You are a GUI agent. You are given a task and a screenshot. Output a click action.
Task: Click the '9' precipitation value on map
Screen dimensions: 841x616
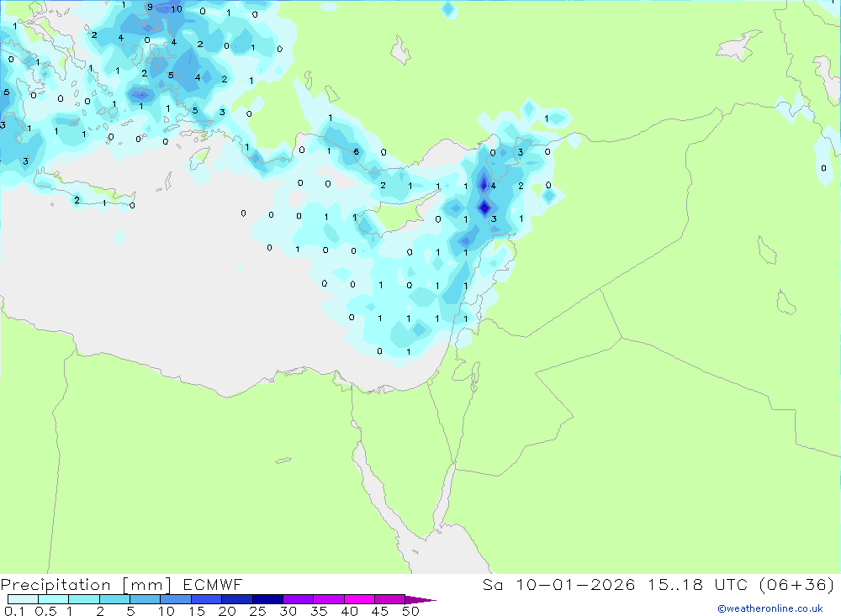(150, 7)
